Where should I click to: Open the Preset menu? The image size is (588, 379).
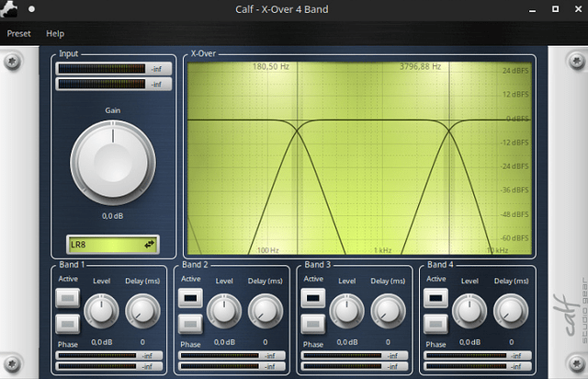[18, 33]
